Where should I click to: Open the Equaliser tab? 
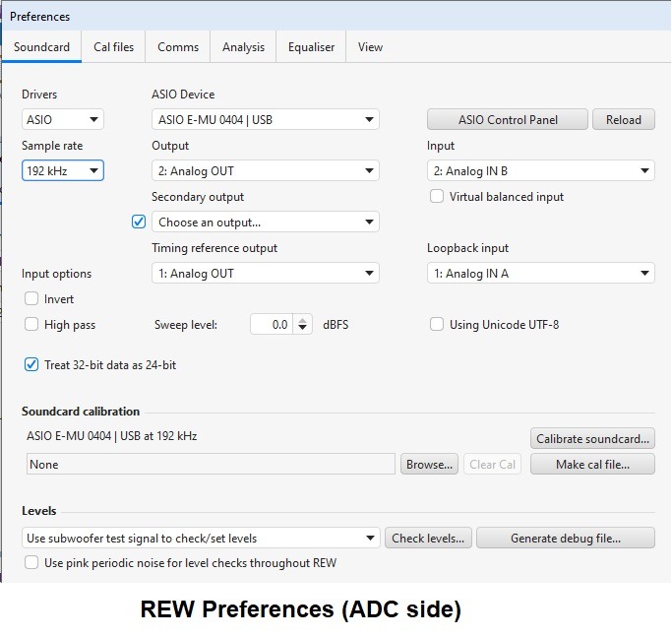pos(311,46)
